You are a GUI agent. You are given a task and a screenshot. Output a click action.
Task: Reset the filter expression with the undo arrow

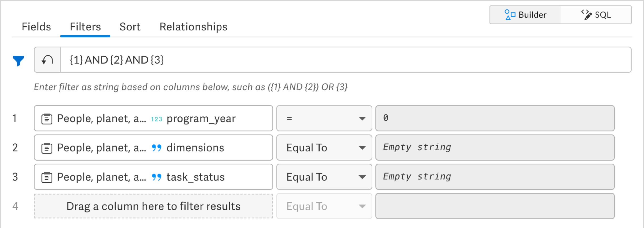point(47,60)
